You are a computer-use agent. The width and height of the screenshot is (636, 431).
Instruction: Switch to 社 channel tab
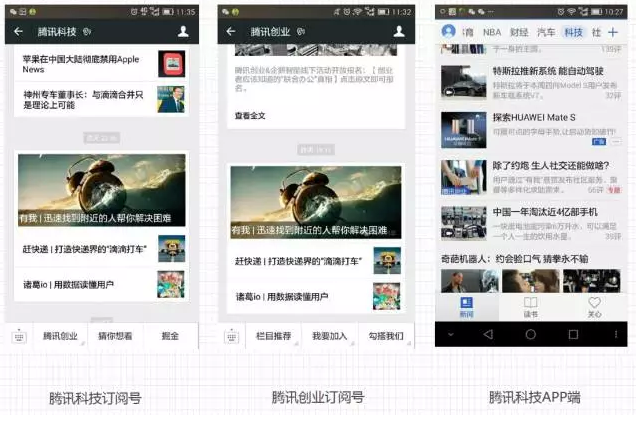click(596, 32)
